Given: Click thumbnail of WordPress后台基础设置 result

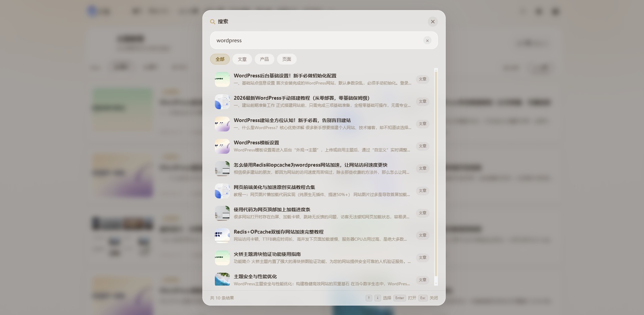Looking at the screenshot, I should [x=222, y=79].
